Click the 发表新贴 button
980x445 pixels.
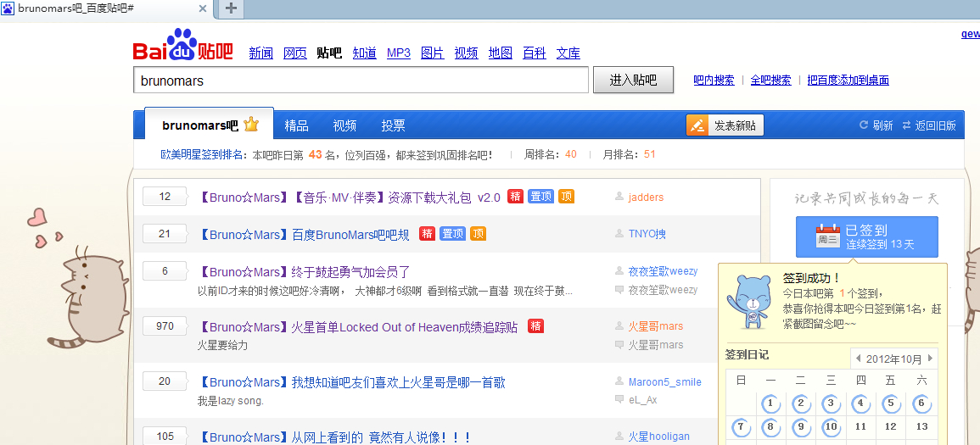pyautogui.click(x=725, y=125)
